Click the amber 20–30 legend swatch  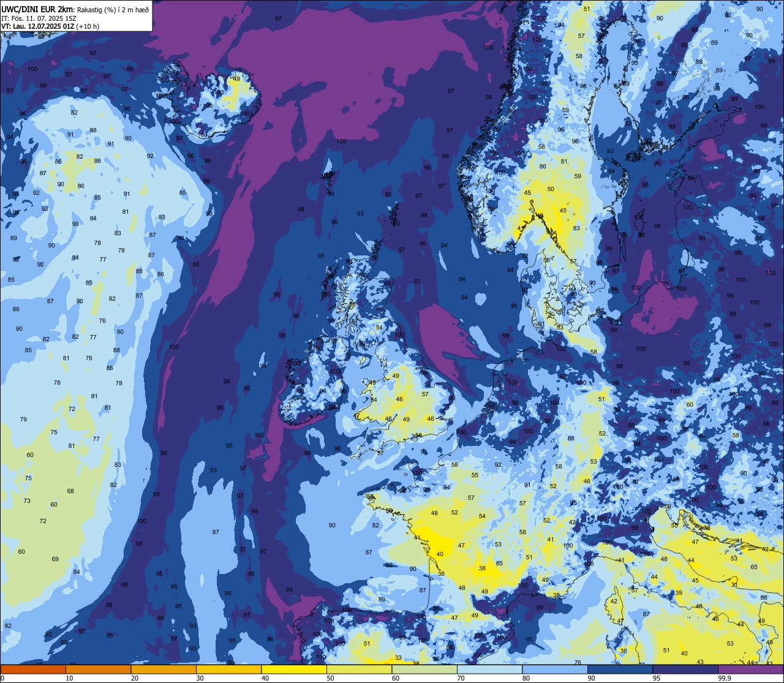point(164,669)
